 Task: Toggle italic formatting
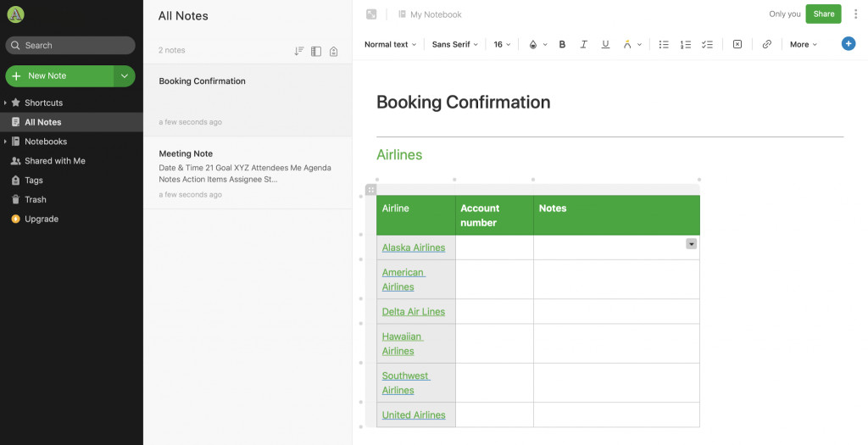583,44
